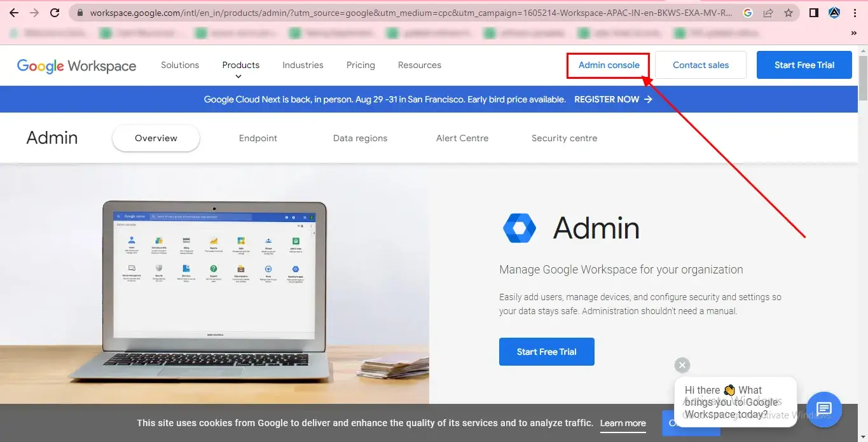Show hidden bookmarks with double chevron
This screenshot has height=442, width=868.
854,32
